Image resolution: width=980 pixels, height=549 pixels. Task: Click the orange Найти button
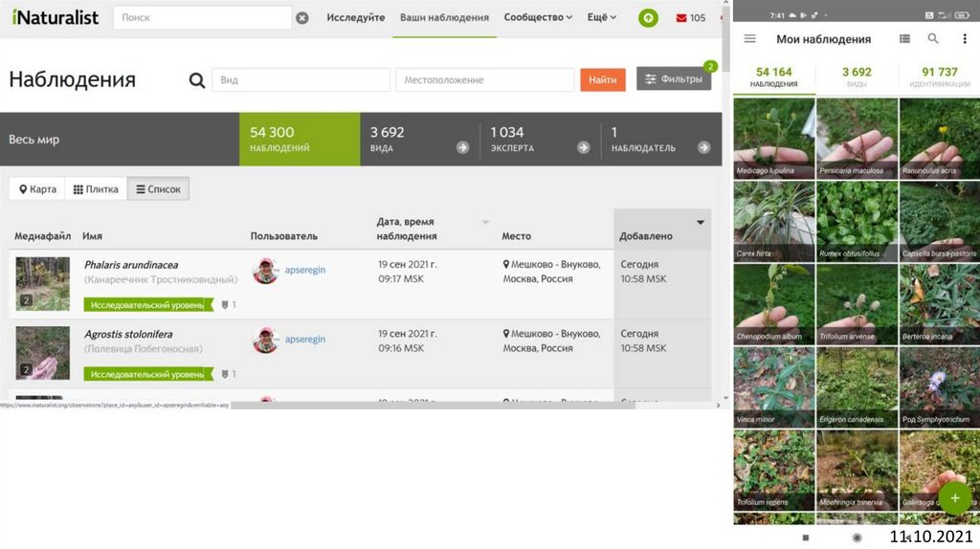(603, 80)
